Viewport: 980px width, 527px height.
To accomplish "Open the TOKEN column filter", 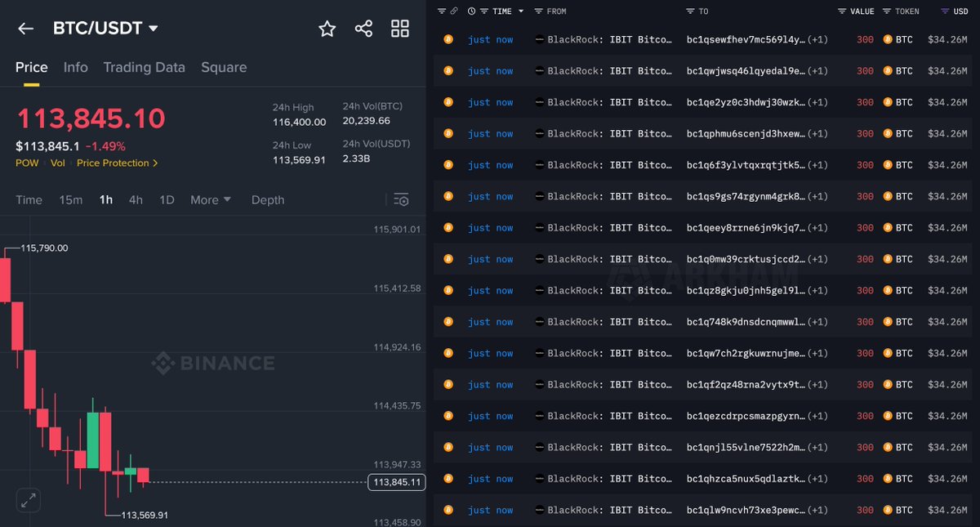I will pyautogui.click(x=888, y=11).
